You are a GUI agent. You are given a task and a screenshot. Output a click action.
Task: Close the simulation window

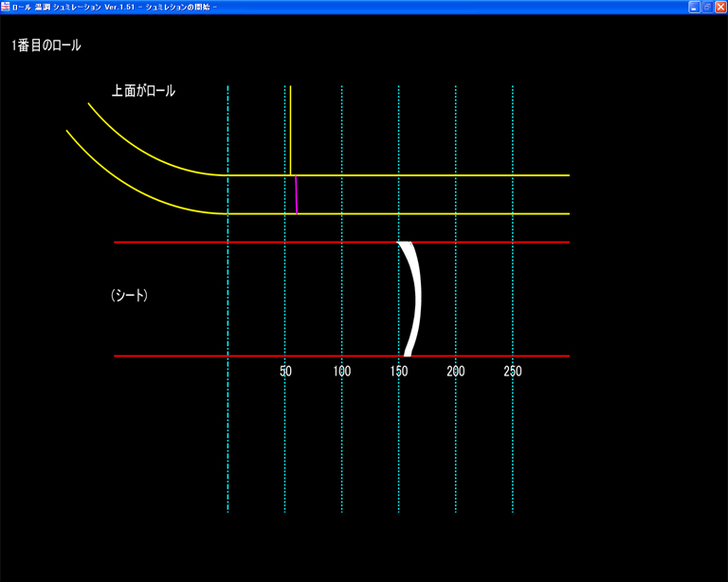[720, 7]
